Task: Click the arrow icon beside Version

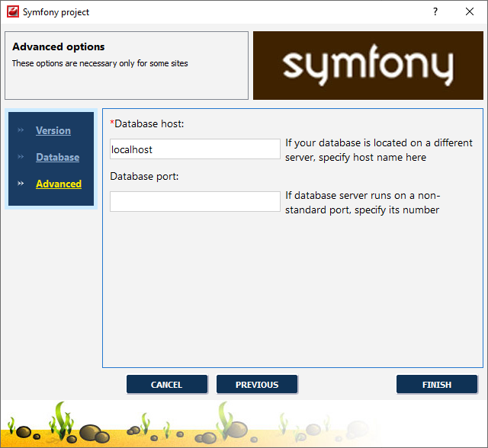Action: pyautogui.click(x=21, y=130)
